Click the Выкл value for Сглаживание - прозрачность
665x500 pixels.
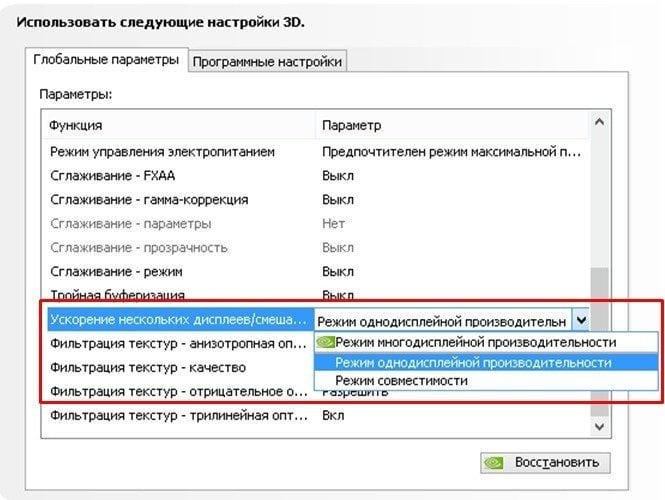click(338, 248)
